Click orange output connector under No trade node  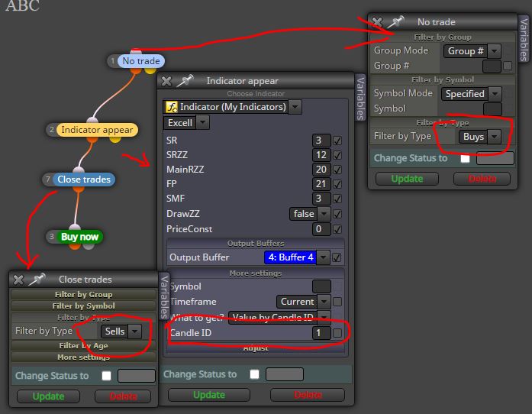136,70
